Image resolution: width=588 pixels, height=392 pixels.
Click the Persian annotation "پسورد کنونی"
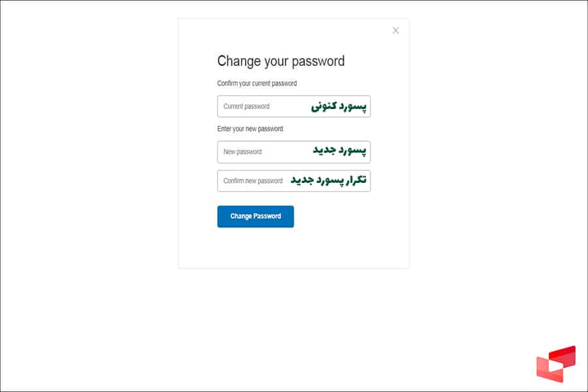click(x=338, y=106)
